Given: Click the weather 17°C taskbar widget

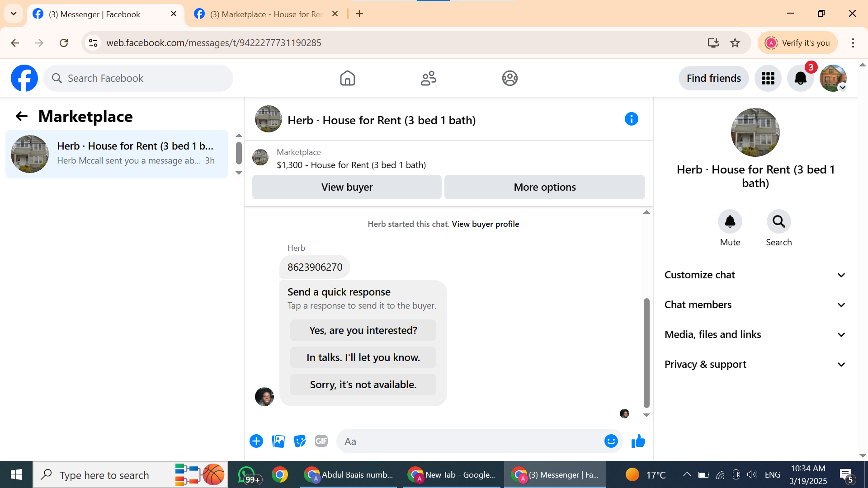Looking at the screenshot, I should tap(646, 474).
